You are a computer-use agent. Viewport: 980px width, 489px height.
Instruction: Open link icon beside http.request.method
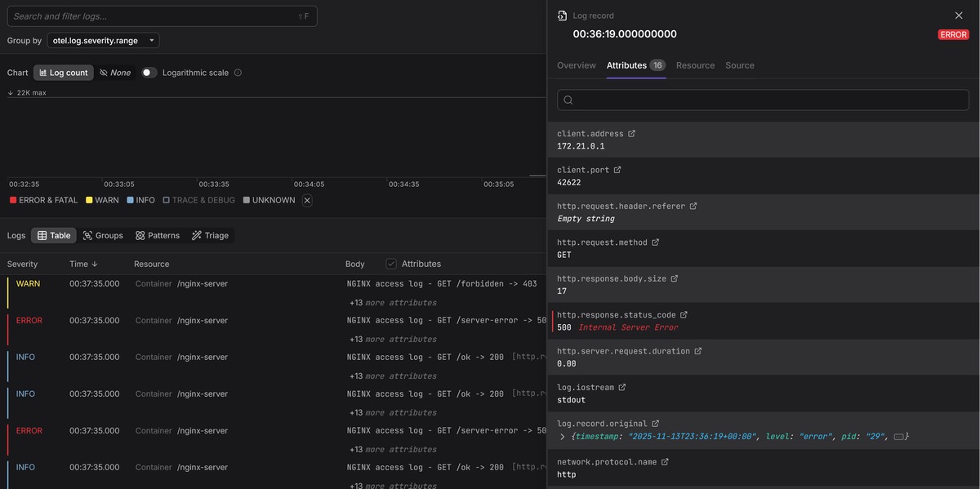(x=655, y=242)
